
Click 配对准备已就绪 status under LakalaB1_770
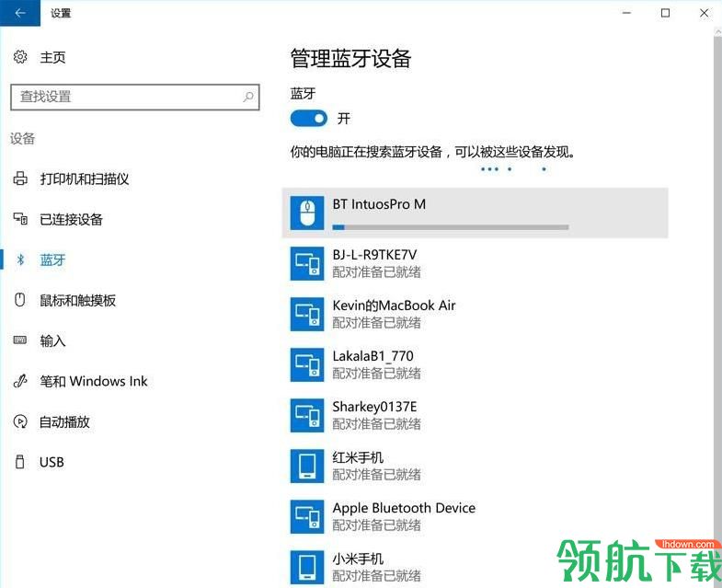click(377, 374)
